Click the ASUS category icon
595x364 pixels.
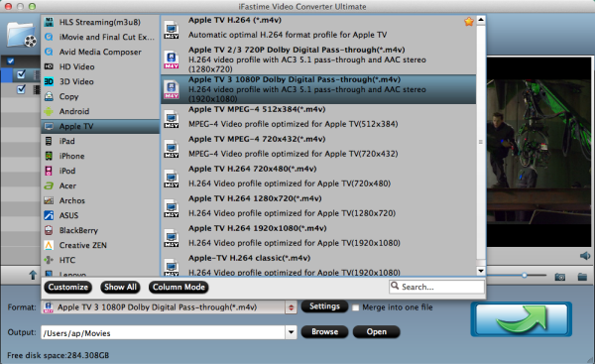49,215
